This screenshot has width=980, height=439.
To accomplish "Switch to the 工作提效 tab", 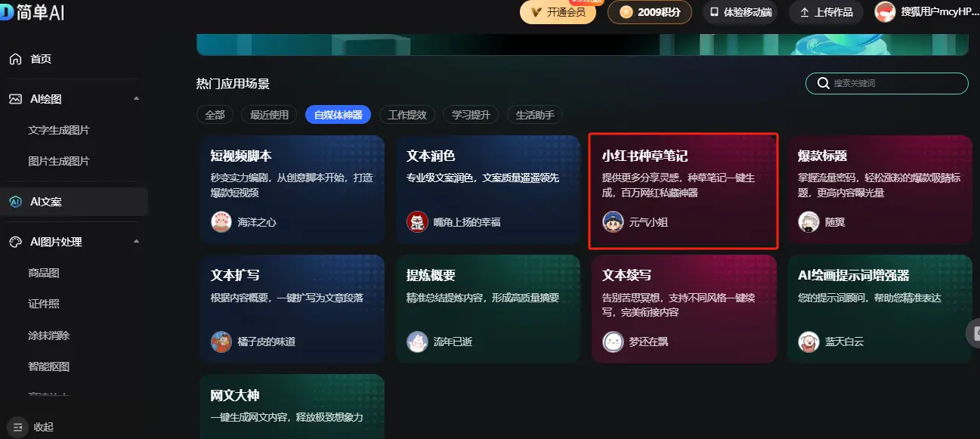I will 407,114.
